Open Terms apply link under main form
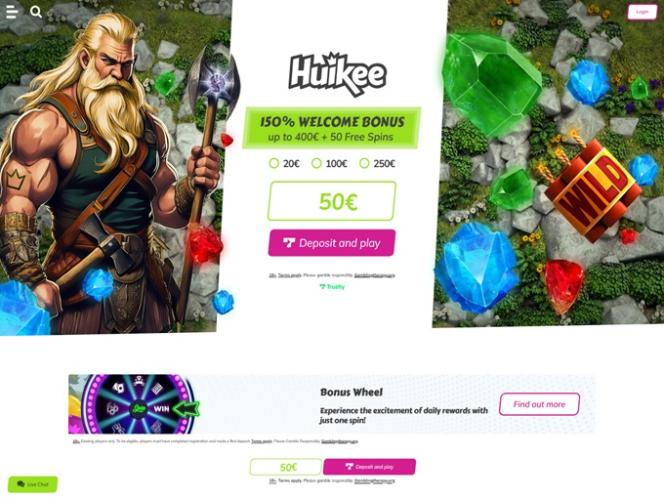Image resolution: width=664 pixels, height=499 pixels. (290, 275)
